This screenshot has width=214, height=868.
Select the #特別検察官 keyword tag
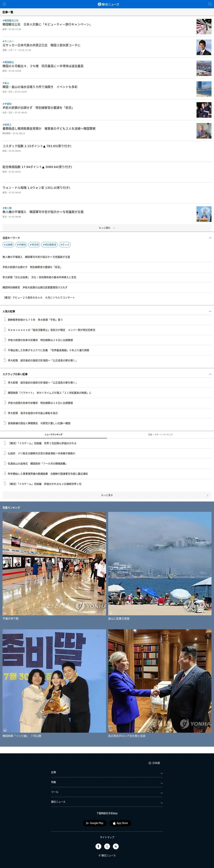tap(49, 245)
